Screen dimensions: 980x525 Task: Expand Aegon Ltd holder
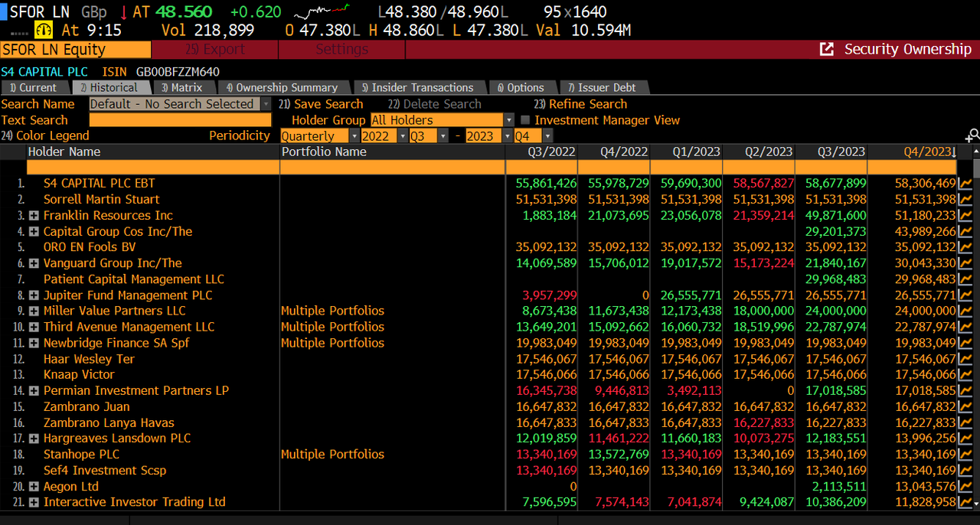[34, 486]
